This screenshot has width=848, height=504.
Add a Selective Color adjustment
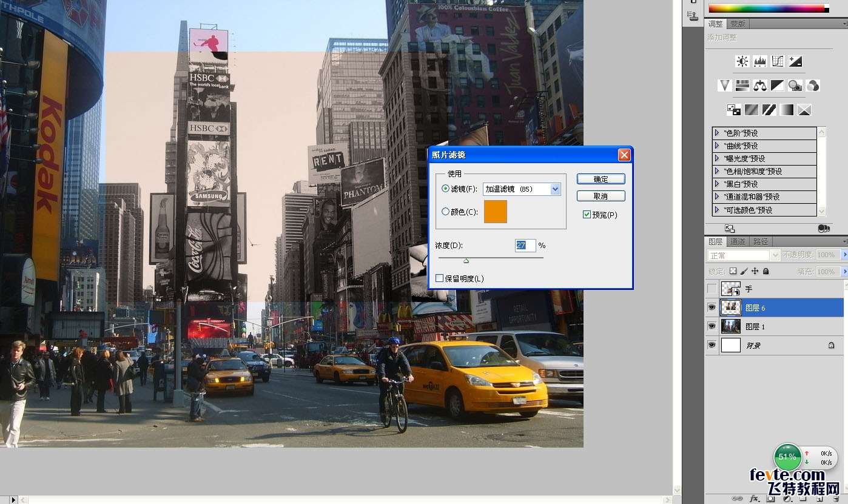[804, 110]
